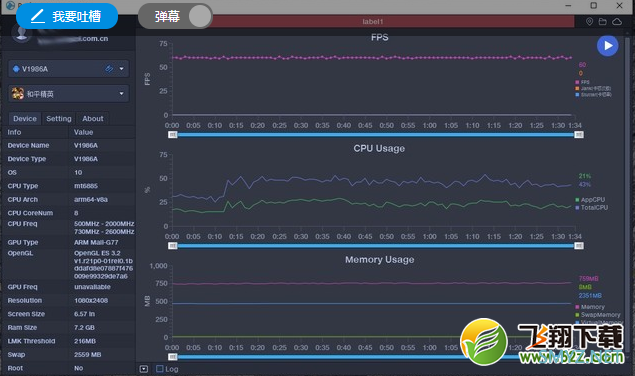Screen dimensions: 635x376
Task: Click the 和平精英 game icon
Action: tap(17, 94)
